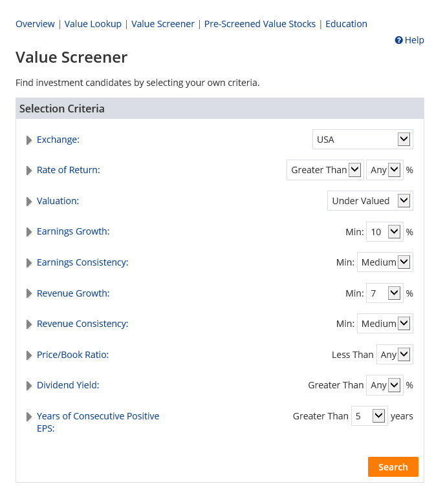Click the Dividend Yield: label
445x504 pixels.
pyautogui.click(x=68, y=385)
